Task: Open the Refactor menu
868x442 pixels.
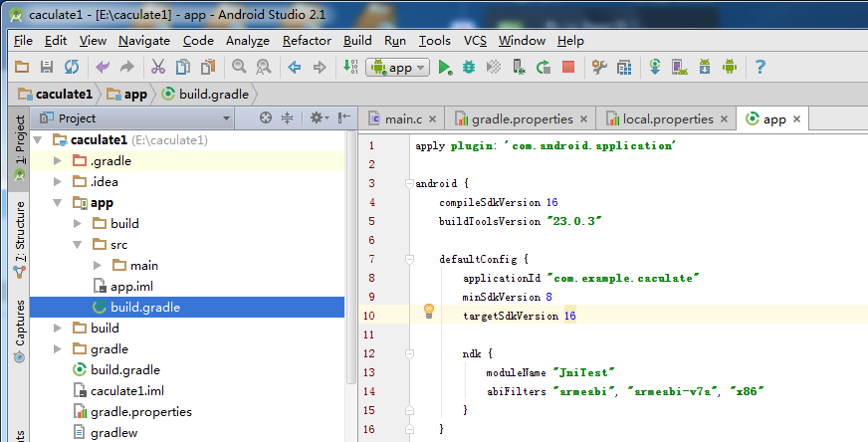Action: [307, 41]
